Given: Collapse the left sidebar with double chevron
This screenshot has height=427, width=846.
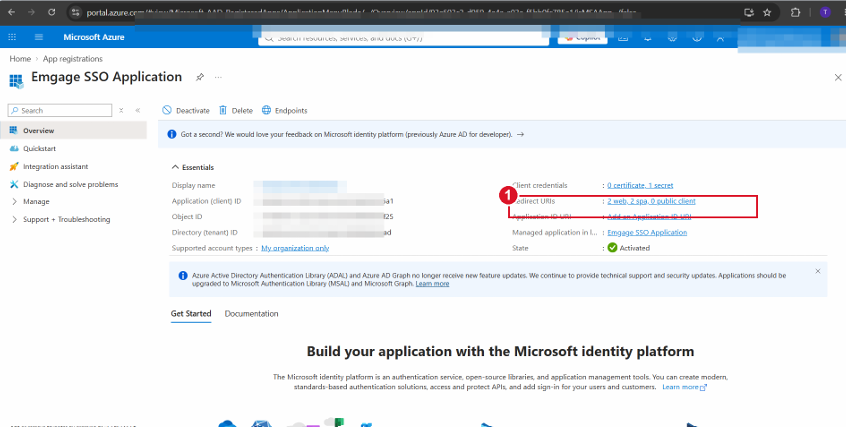Looking at the screenshot, I should point(138,111).
